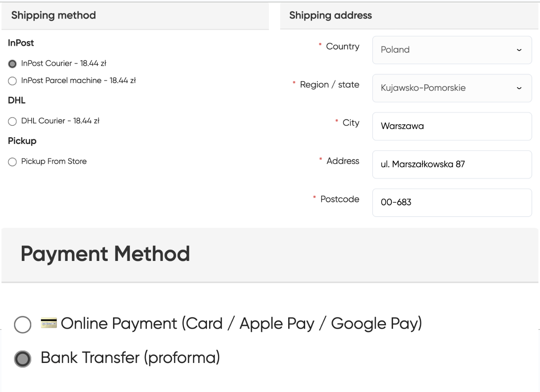Click the City input field containing Warszawa
Screen dimensions: 540x392
point(452,126)
